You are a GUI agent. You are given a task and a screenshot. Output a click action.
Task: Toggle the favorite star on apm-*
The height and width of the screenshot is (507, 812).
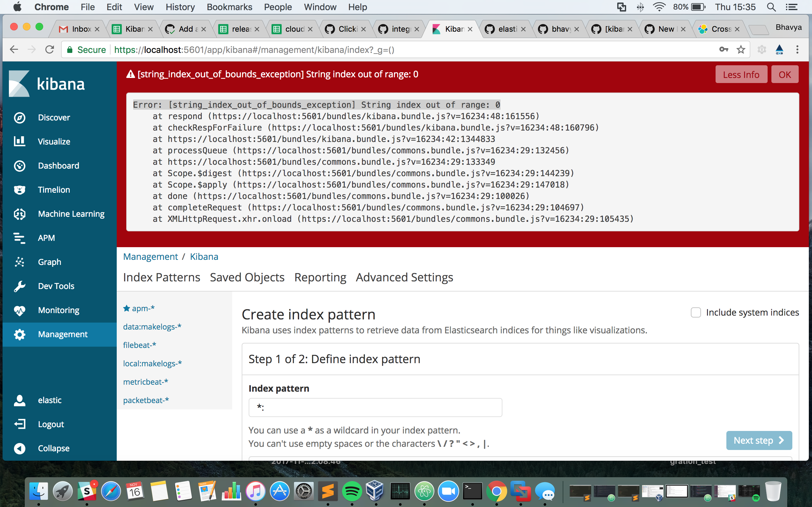click(x=126, y=308)
